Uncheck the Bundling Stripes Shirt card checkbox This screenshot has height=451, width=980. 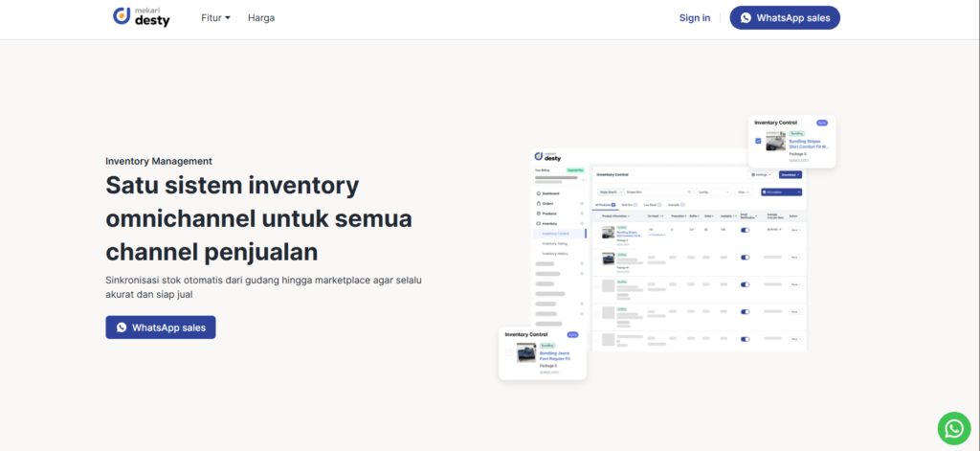click(x=758, y=141)
